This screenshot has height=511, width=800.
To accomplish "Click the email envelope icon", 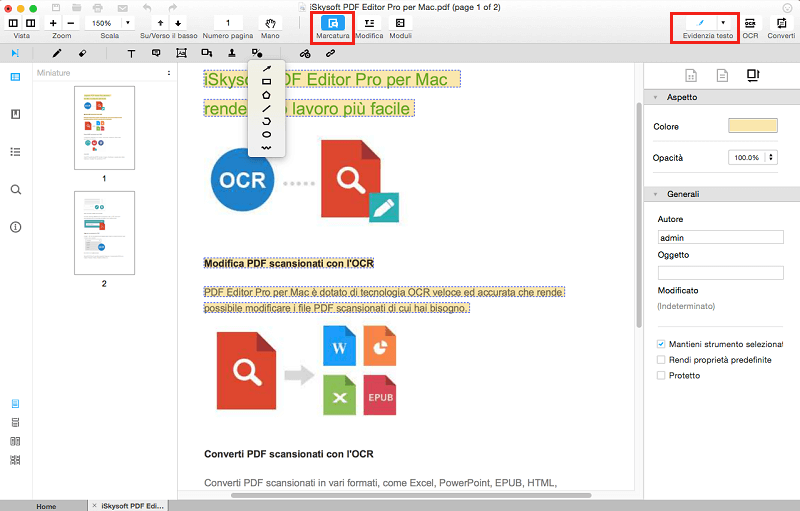I will coord(122,8).
